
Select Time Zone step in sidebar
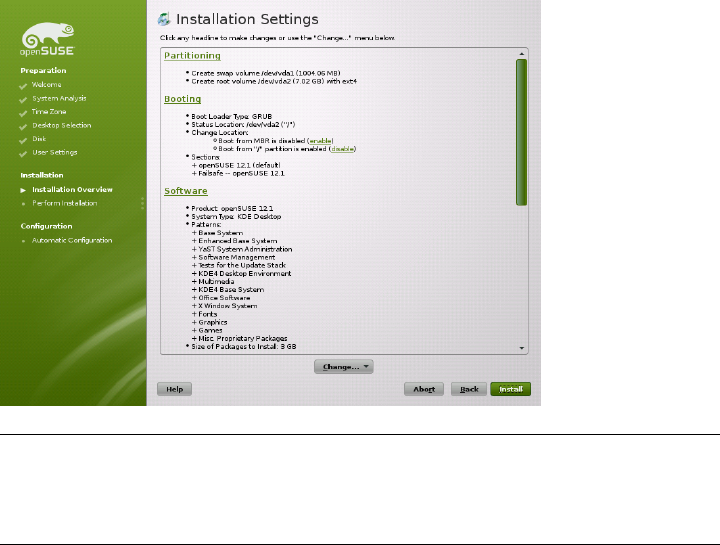[x=49, y=112]
